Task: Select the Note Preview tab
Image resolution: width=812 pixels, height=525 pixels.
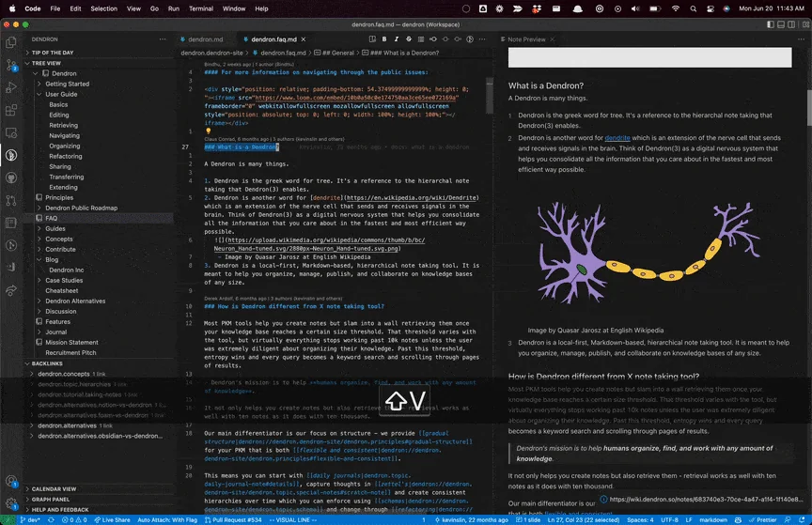Action: pos(526,39)
